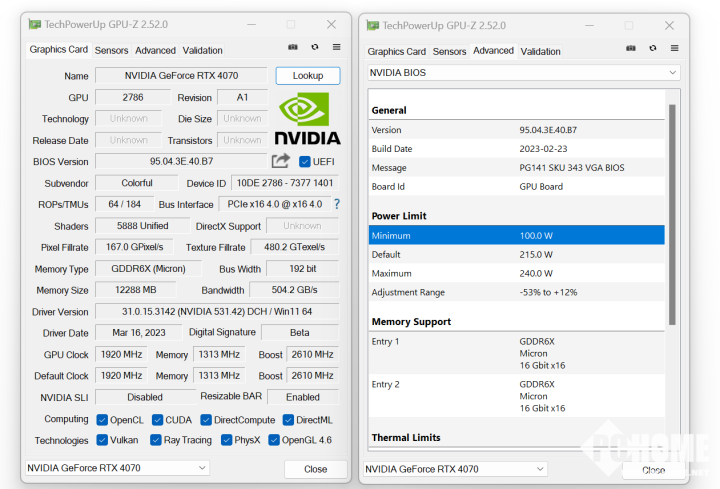This screenshot has width=720, height=489.
Task: Click the Lookup button
Action: (x=308, y=76)
